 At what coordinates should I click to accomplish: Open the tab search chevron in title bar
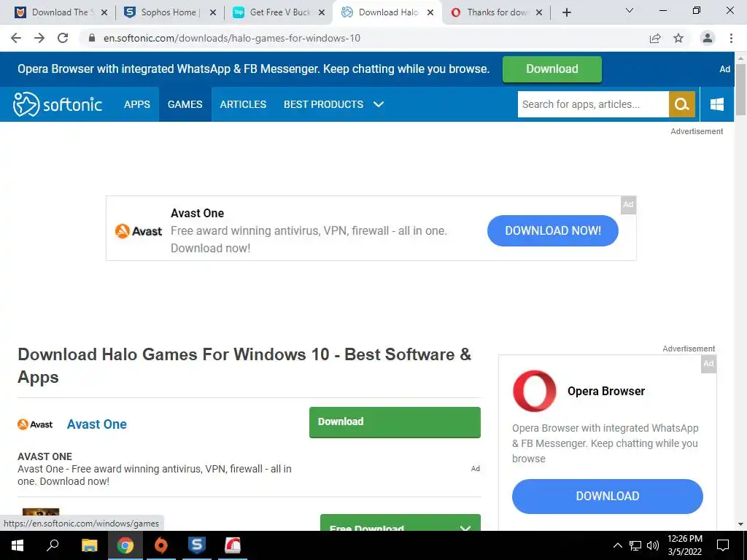630,10
